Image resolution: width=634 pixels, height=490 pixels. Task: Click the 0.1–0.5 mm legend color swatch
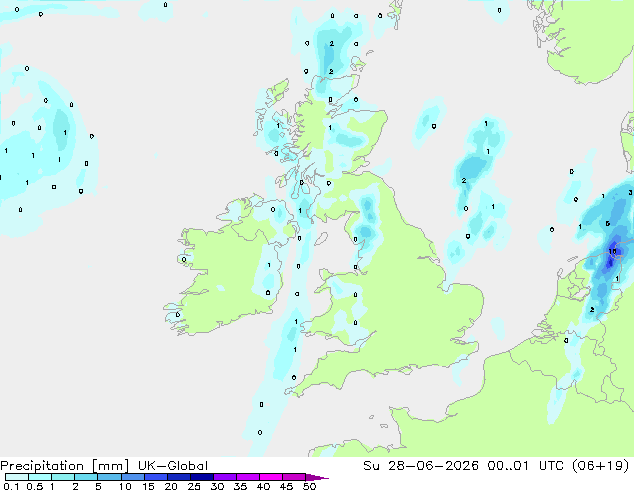click(17, 477)
